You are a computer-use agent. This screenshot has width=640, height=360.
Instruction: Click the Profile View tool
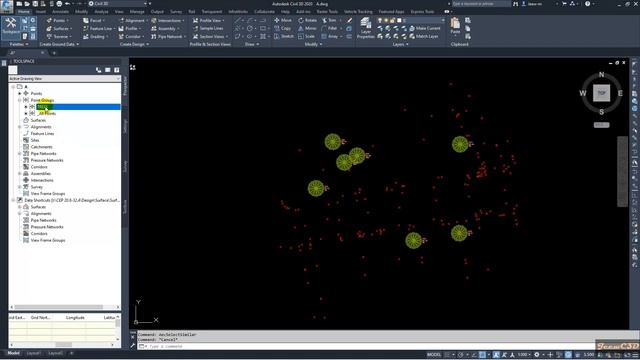click(x=208, y=20)
